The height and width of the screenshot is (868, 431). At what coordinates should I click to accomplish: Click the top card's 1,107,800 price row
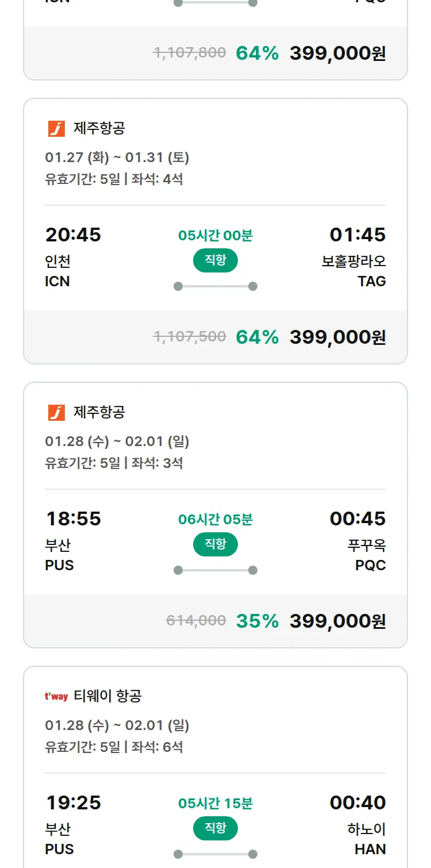215,53
